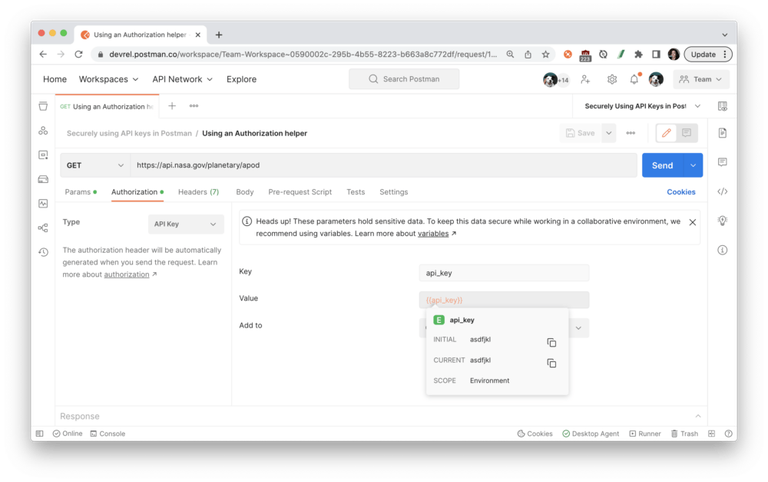768x482 pixels.
Task: Toggle sidebar icon in status bar
Action: (x=40, y=434)
